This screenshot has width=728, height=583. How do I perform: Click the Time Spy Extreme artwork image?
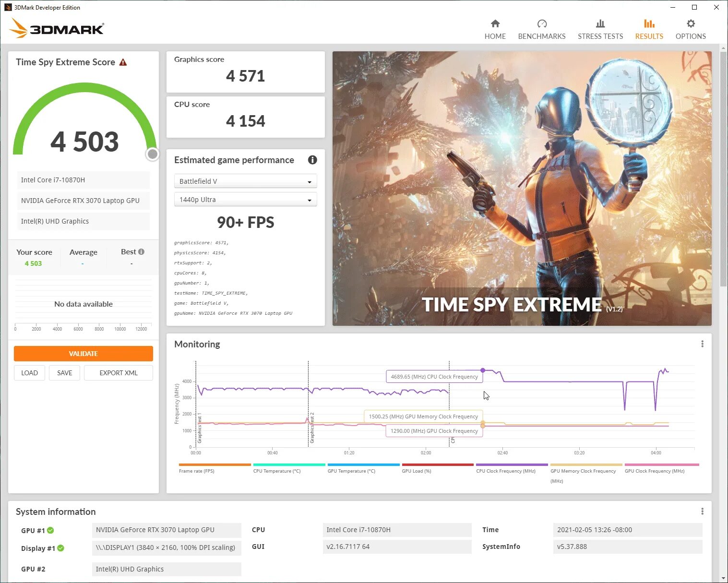click(x=522, y=189)
